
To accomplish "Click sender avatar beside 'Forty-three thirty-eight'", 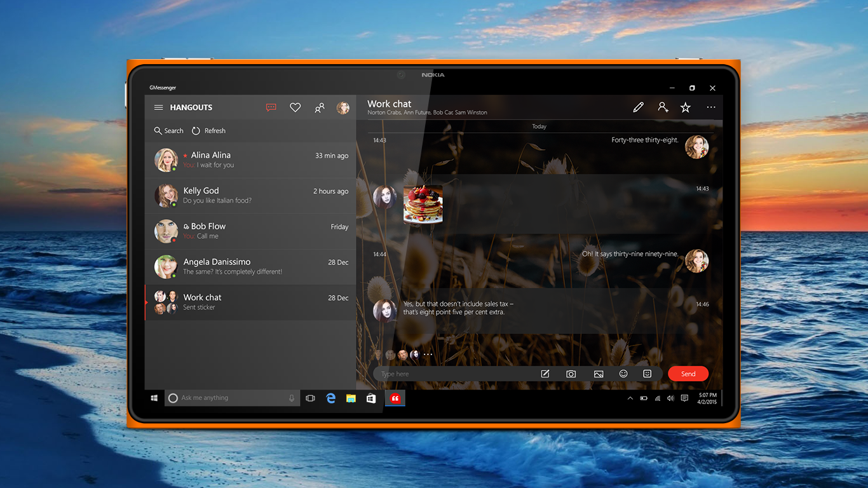I will point(696,147).
